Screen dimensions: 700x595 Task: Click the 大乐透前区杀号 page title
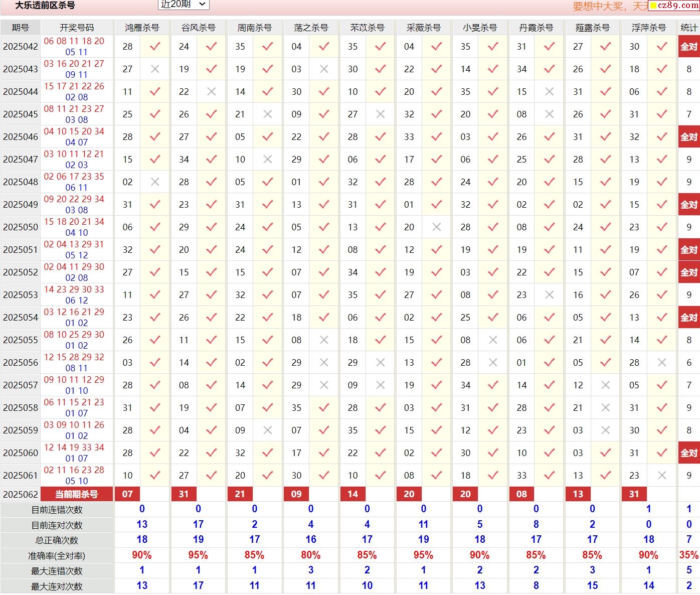click(45, 6)
